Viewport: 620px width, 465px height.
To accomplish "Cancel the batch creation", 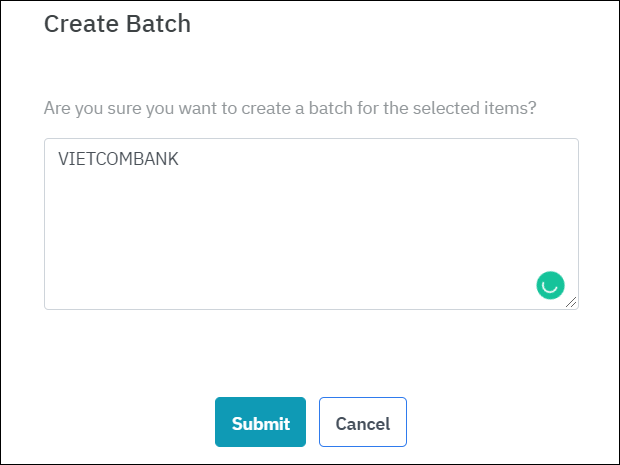I will click(362, 423).
